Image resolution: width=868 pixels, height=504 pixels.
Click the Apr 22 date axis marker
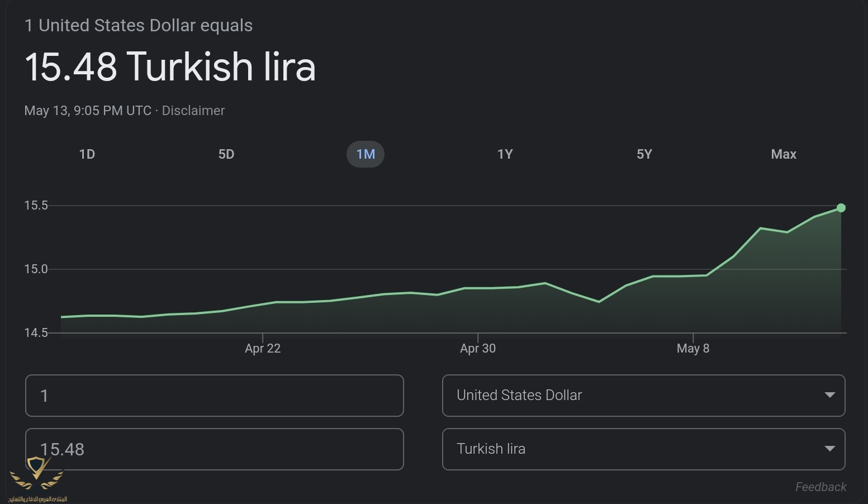(x=263, y=348)
